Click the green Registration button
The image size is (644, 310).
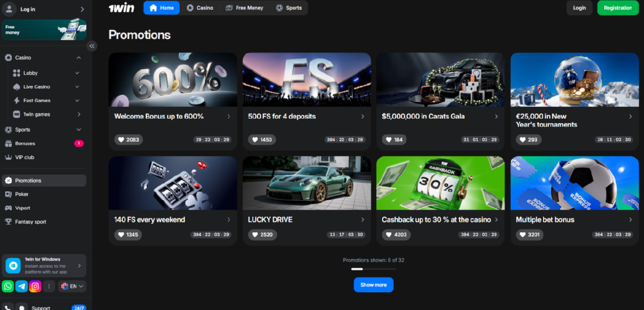click(618, 8)
